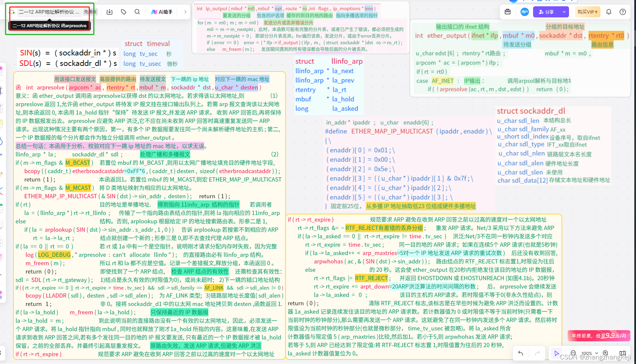
Task: Click the blue 用户 avatar
Action: point(525,12)
